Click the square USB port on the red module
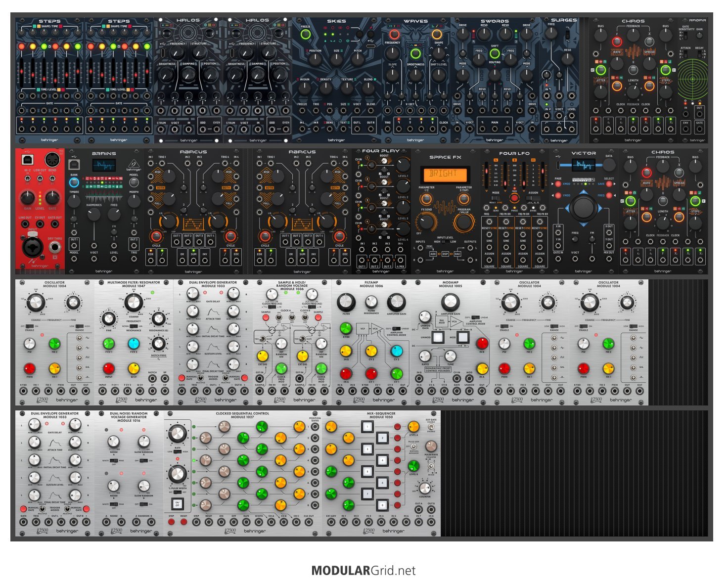Image resolution: width=728 pixels, height=581 pixels. click(28, 160)
